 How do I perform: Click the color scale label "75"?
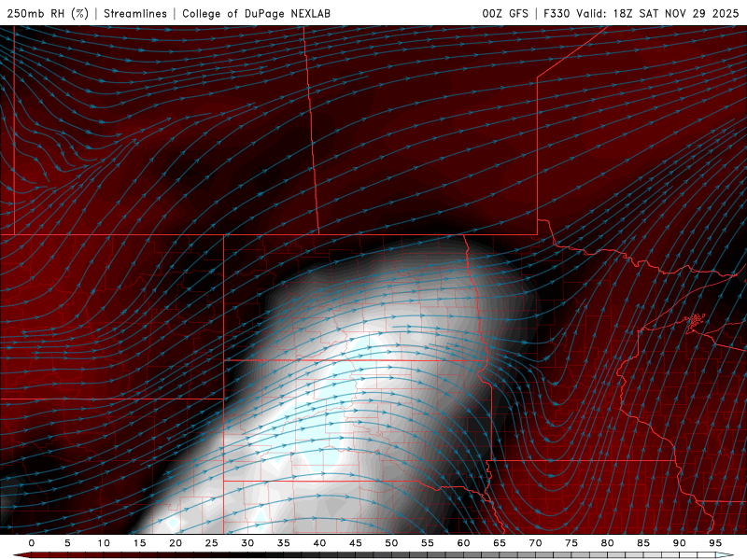click(x=571, y=543)
